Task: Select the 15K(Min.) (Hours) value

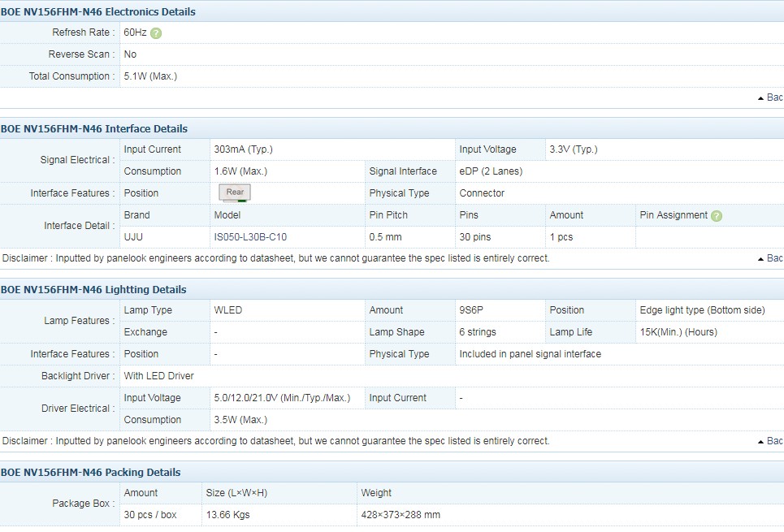Action: pos(678,332)
